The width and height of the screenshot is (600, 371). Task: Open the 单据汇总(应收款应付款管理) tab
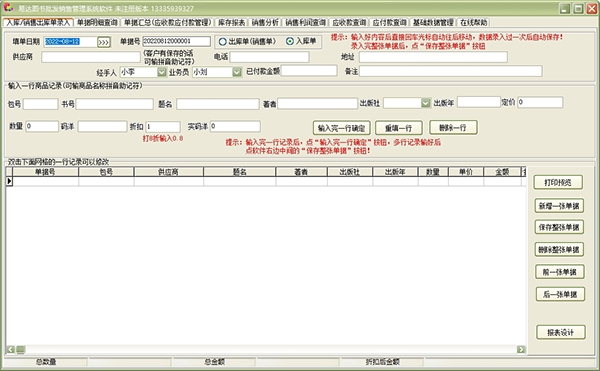[x=167, y=23]
